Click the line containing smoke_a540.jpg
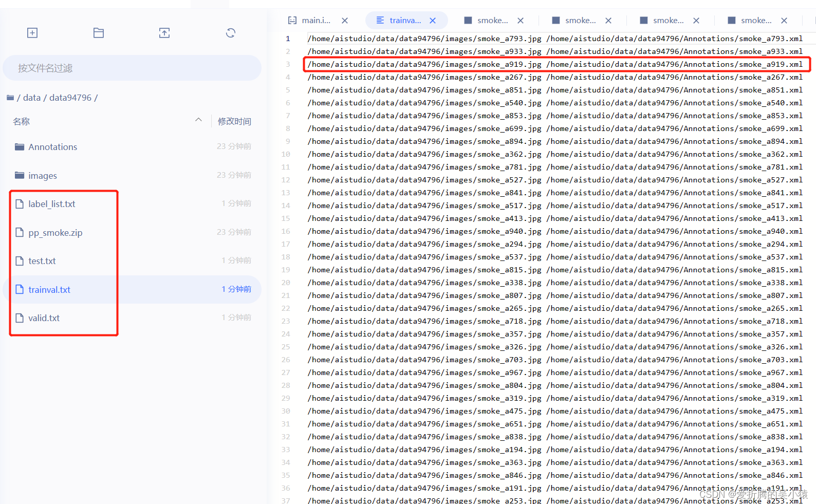This screenshot has height=504, width=816. click(x=555, y=103)
